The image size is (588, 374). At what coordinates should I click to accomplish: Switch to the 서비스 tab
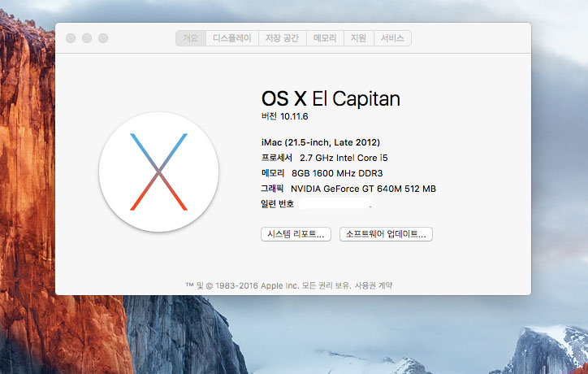point(392,38)
